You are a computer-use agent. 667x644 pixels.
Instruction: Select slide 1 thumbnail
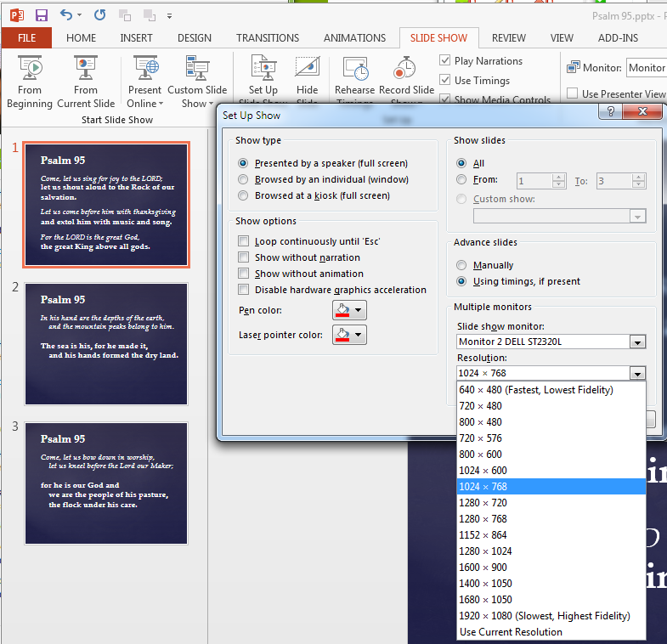(x=106, y=205)
